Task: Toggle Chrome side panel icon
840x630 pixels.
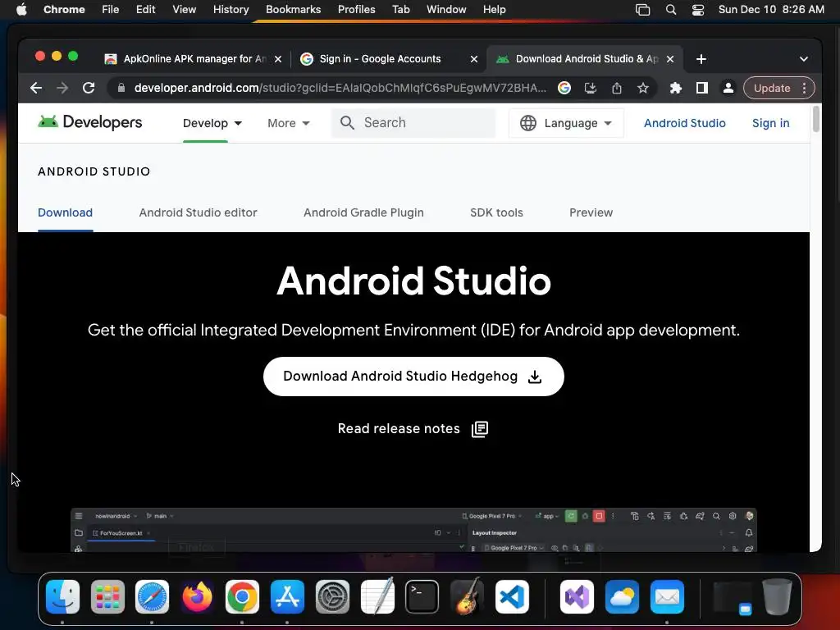Action: [x=702, y=88]
